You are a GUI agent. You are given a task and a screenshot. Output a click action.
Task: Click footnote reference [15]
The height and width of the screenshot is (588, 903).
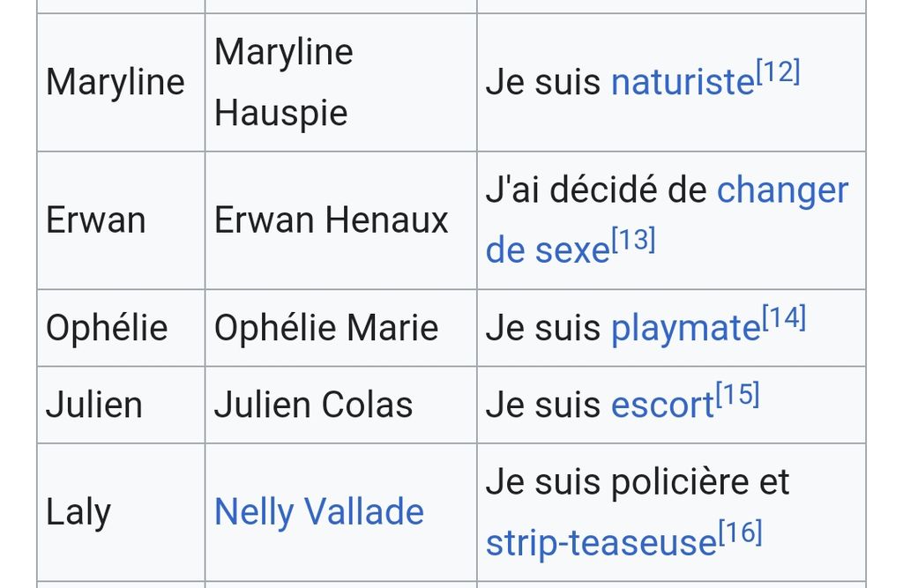coord(737,396)
